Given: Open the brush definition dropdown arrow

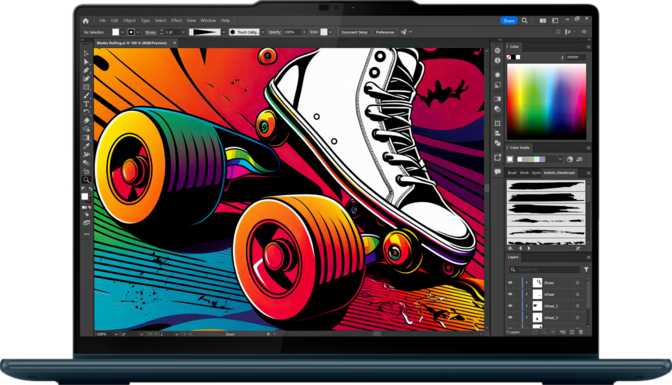Looking at the screenshot, I should [x=262, y=32].
